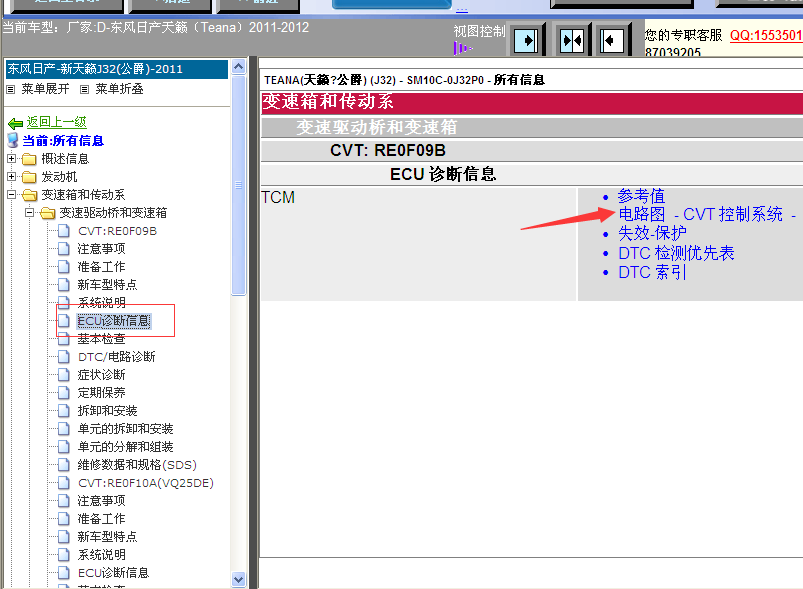Viewport: 803px width, 589px height.
Task: Click page icon beside CVT:RE0F10A(VQ25DE)
Action: 64,483
